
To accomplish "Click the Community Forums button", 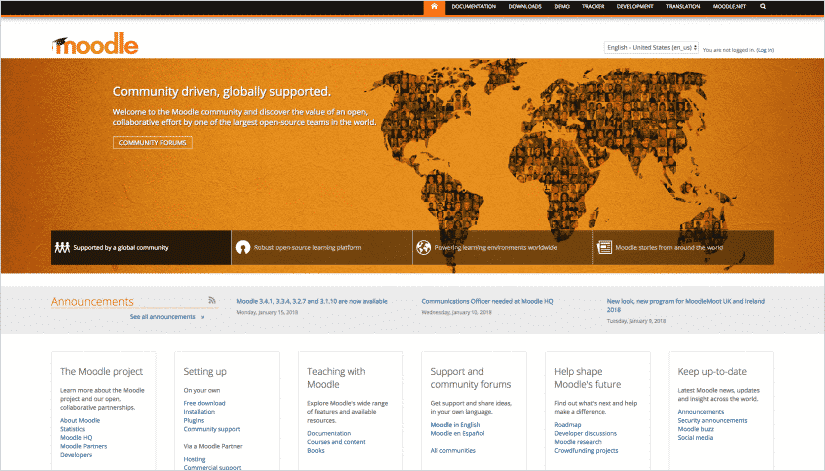I will pos(153,143).
